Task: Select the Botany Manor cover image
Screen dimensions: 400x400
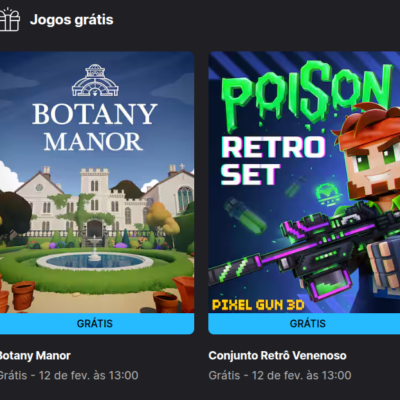Action: 97,182
